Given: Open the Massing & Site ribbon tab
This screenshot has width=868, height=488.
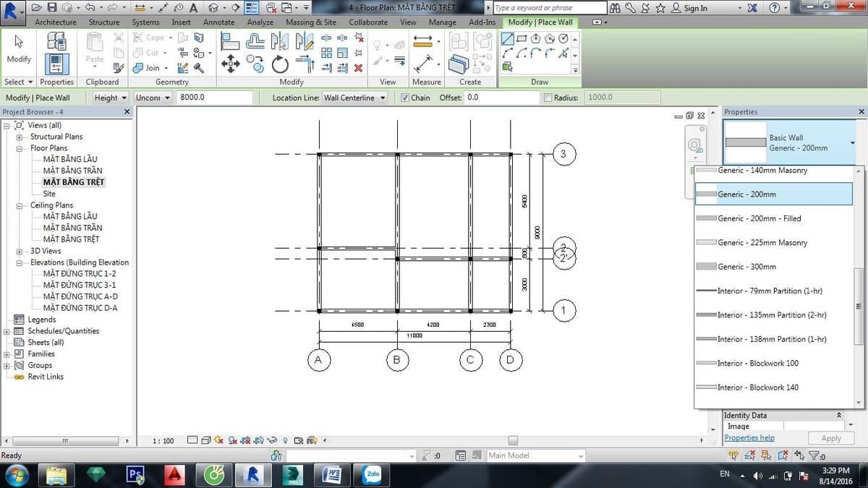Looking at the screenshot, I should (311, 22).
